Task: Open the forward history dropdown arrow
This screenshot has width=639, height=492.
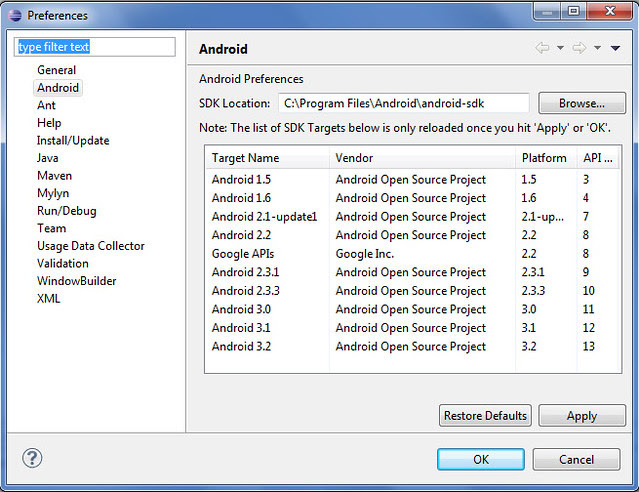Action: tap(597, 48)
